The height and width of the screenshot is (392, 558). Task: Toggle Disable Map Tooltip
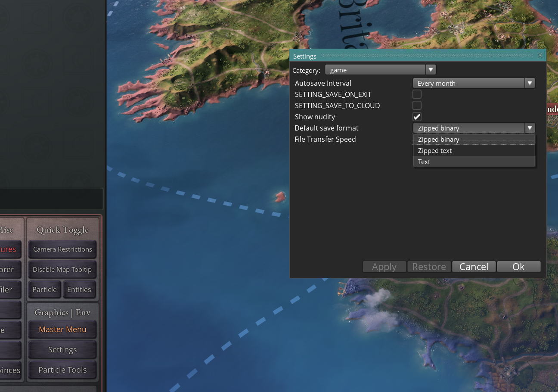pos(62,269)
